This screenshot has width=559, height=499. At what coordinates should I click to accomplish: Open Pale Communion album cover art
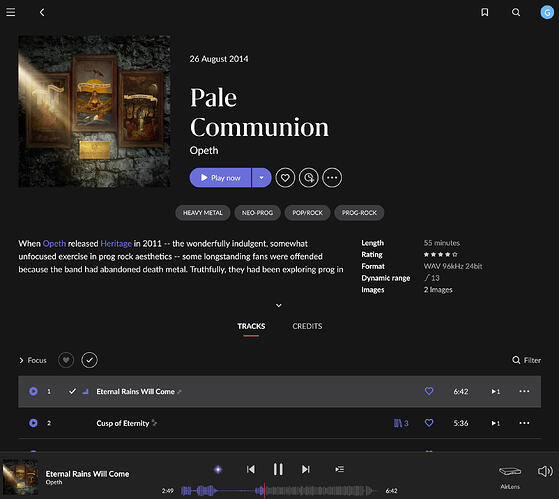pyautogui.click(x=94, y=111)
